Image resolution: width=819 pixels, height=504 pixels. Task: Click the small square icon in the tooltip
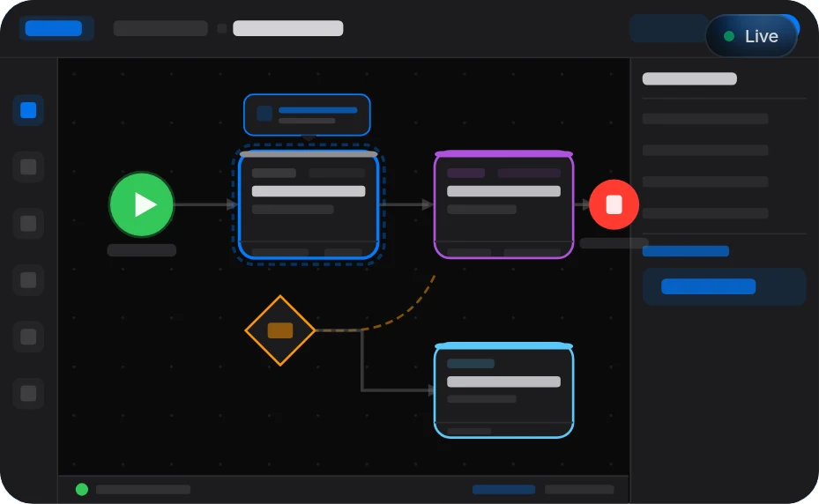(x=264, y=114)
